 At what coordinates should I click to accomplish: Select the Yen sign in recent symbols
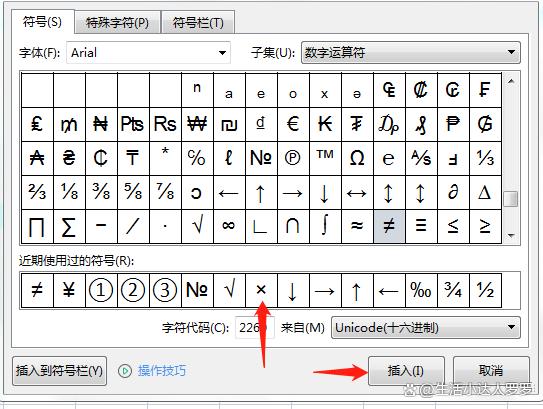click(x=69, y=290)
